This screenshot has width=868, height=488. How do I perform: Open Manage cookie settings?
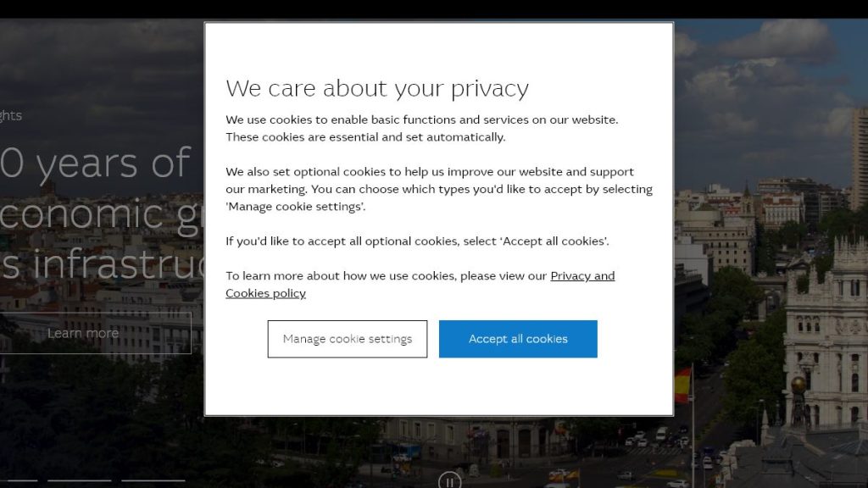347,339
